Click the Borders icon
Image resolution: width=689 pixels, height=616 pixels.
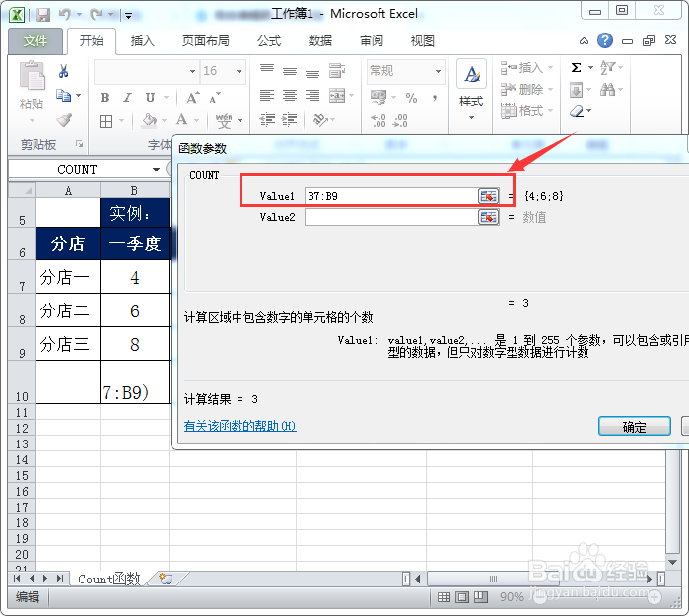[105, 121]
